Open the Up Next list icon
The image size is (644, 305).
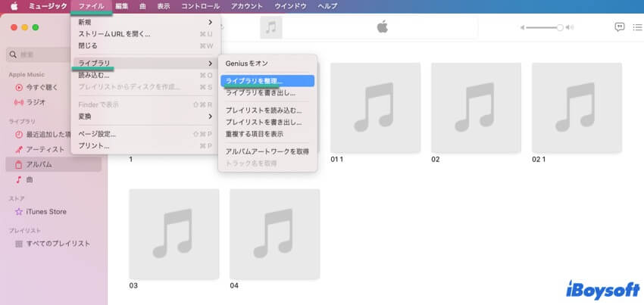pos(637,27)
